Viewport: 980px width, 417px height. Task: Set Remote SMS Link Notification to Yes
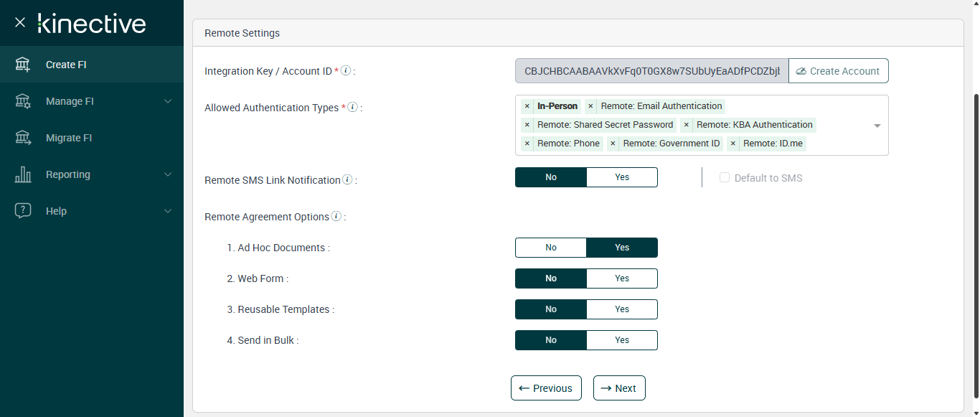621,177
